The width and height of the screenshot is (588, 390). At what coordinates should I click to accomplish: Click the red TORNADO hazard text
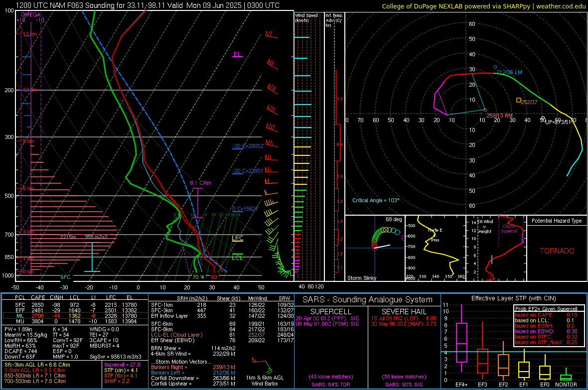point(557,251)
